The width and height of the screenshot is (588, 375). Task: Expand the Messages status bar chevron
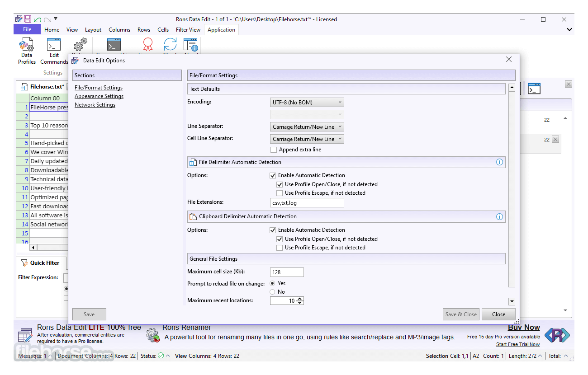50,356
